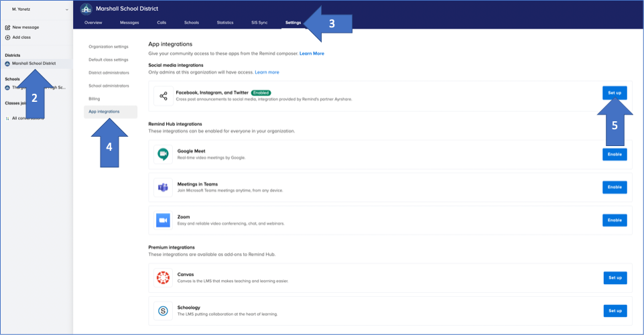Click the Google Meet icon
644x335 pixels.
(163, 155)
